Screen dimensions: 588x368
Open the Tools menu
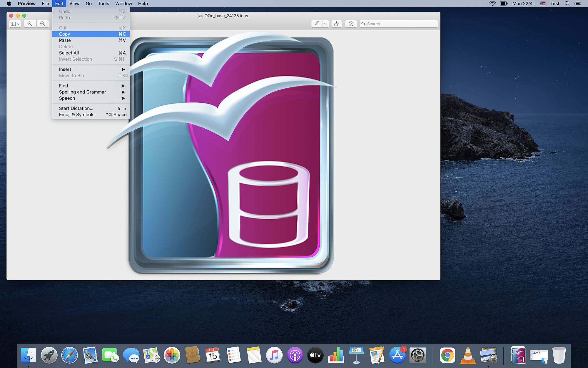click(103, 4)
